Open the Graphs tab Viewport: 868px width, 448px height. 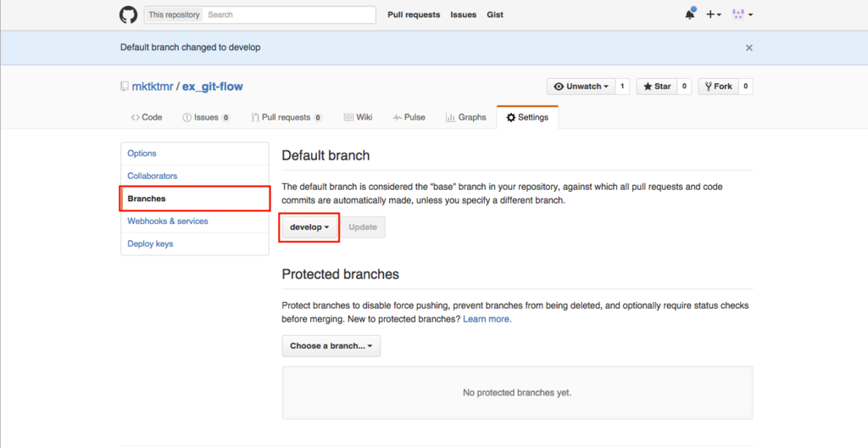click(466, 118)
